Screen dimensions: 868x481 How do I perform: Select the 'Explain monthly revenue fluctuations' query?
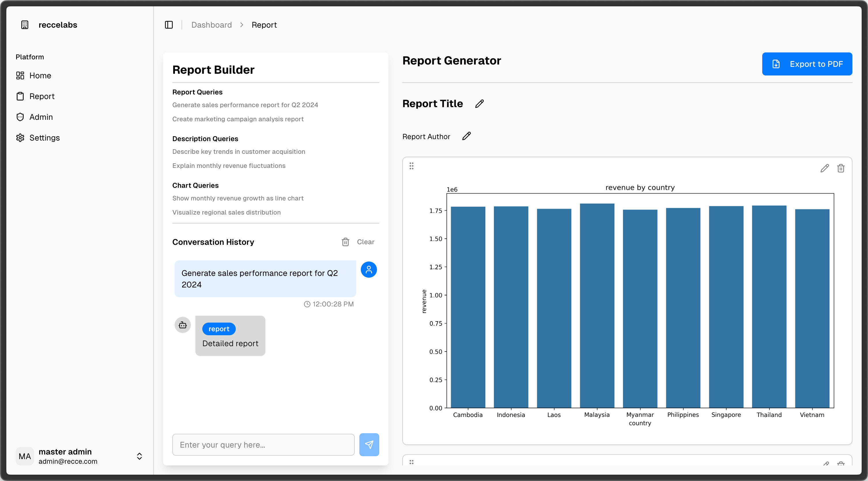coord(229,166)
